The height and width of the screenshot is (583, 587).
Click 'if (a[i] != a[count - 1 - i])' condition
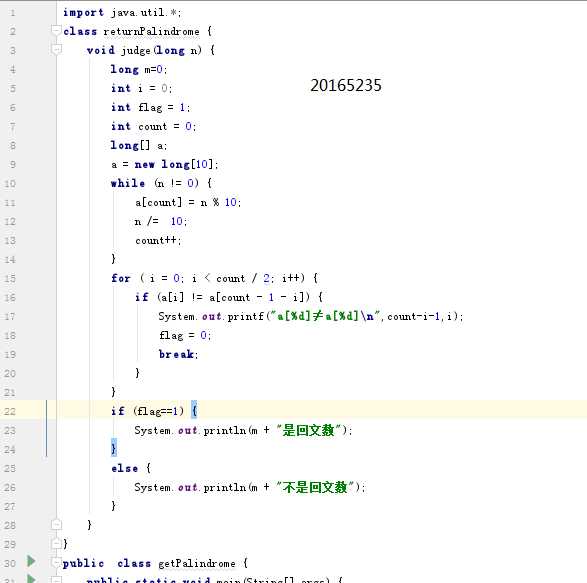223,297
